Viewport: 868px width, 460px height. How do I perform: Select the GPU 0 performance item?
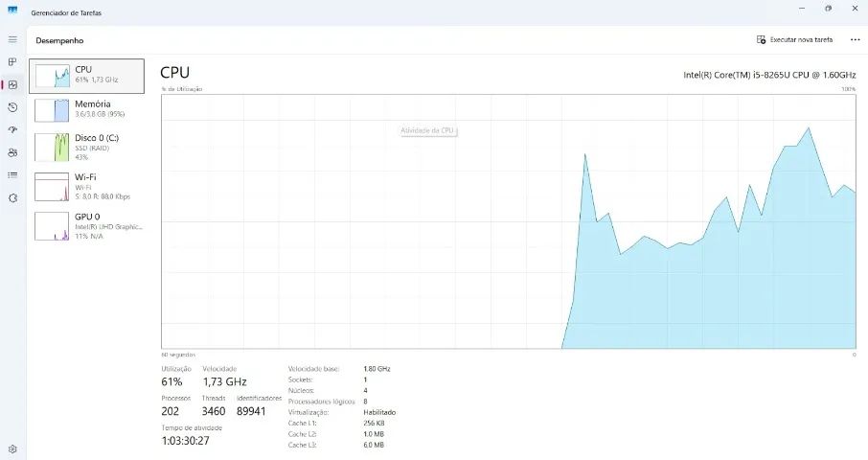pyautogui.click(x=86, y=226)
